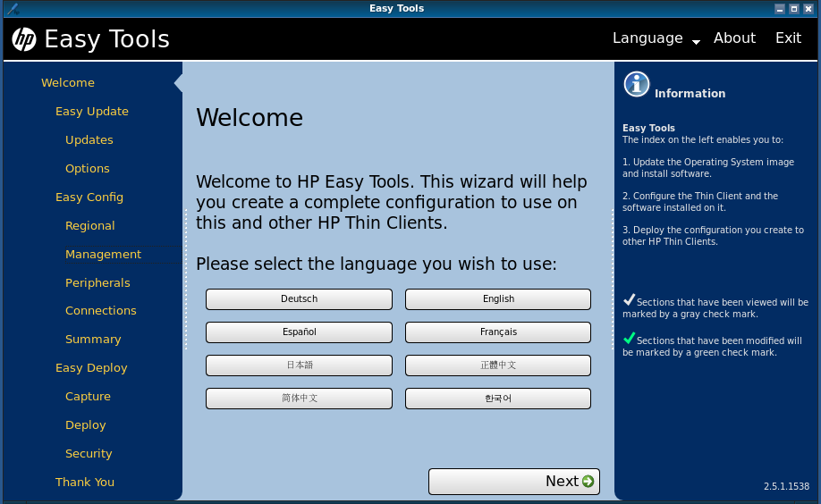Image resolution: width=821 pixels, height=504 pixels.
Task: Choose Traditional Chinese 正體中文 button
Action: tap(498, 365)
